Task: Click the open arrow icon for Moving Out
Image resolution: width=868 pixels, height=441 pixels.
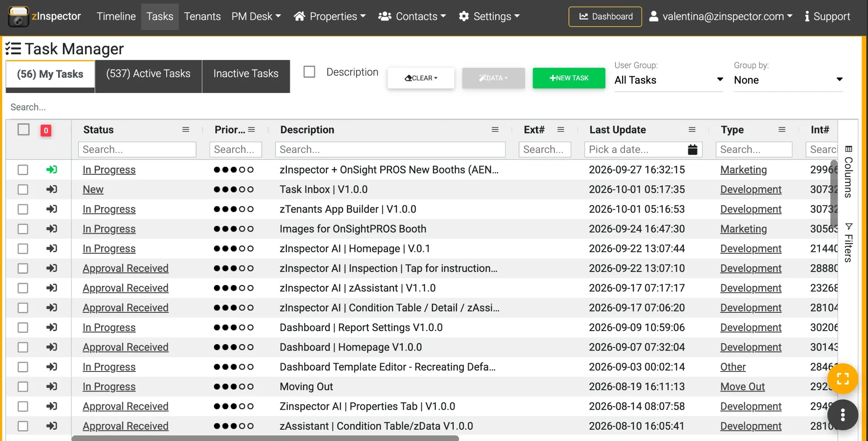Action: click(x=52, y=387)
